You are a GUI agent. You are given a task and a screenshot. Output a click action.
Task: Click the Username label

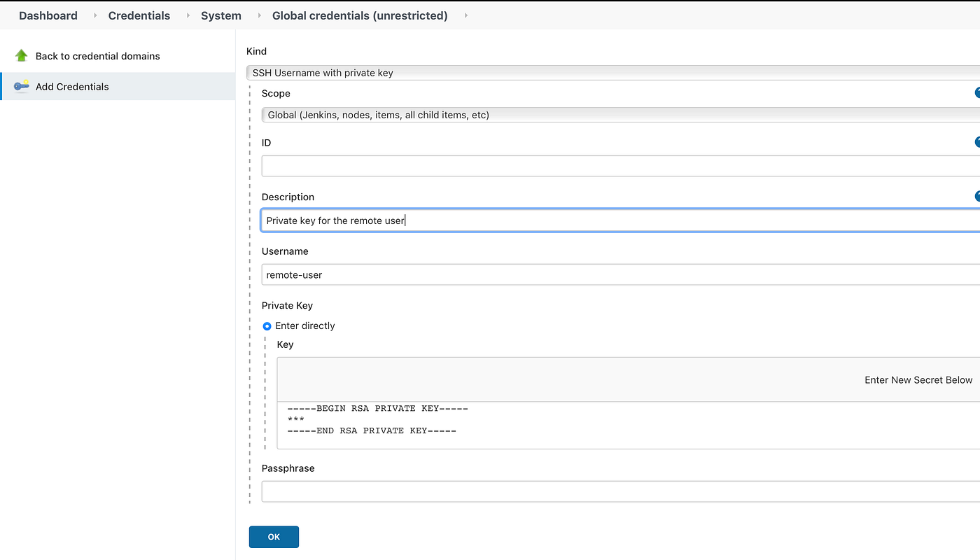coord(285,251)
